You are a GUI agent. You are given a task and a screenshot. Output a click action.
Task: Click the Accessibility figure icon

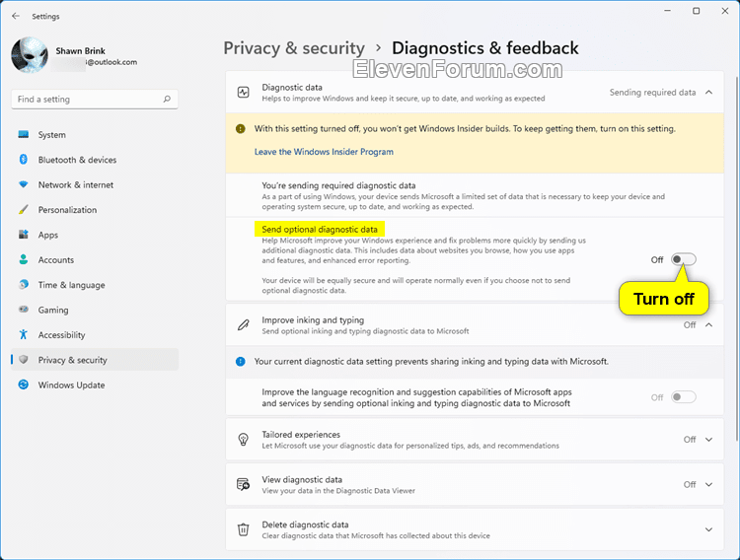tap(23, 334)
